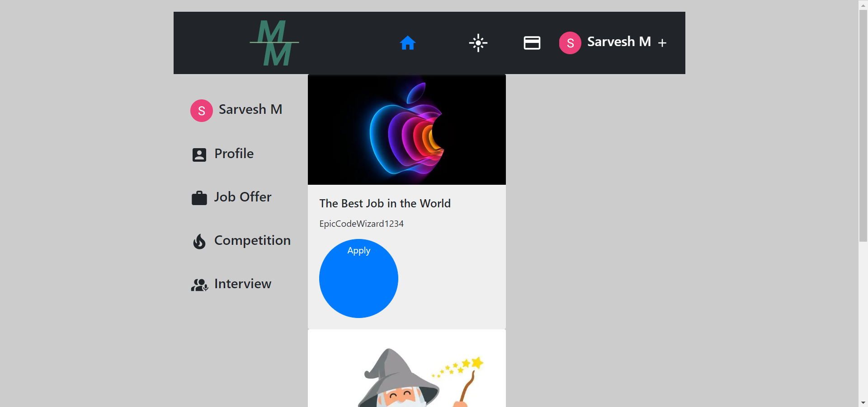Viewport: 868px width, 407px height.
Task: Select 'The Best Job in the World' title
Action: tap(385, 203)
